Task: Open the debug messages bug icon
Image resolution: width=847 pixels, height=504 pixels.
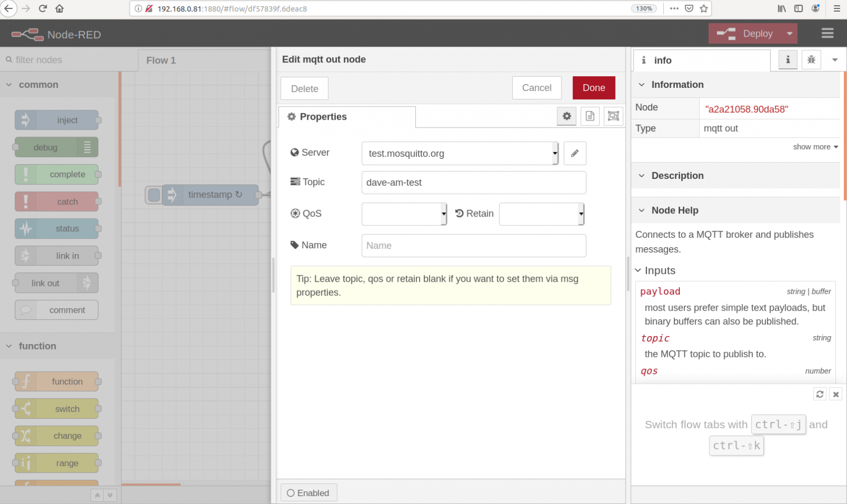Action: pos(811,60)
